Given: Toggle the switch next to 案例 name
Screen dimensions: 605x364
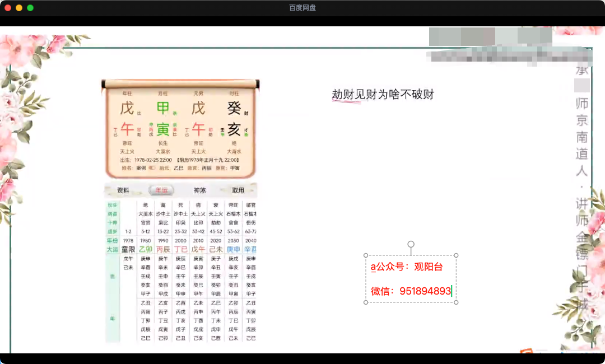Looking at the screenshot, I should (152, 168).
